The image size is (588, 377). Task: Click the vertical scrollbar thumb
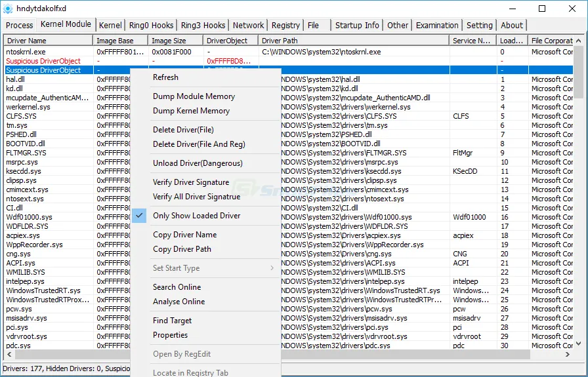pyautogui.click(x=578, y=72)
